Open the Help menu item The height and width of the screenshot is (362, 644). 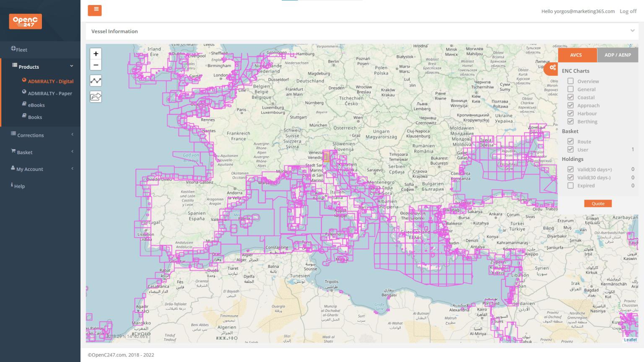pyautogui.click(x=19, y=186)
